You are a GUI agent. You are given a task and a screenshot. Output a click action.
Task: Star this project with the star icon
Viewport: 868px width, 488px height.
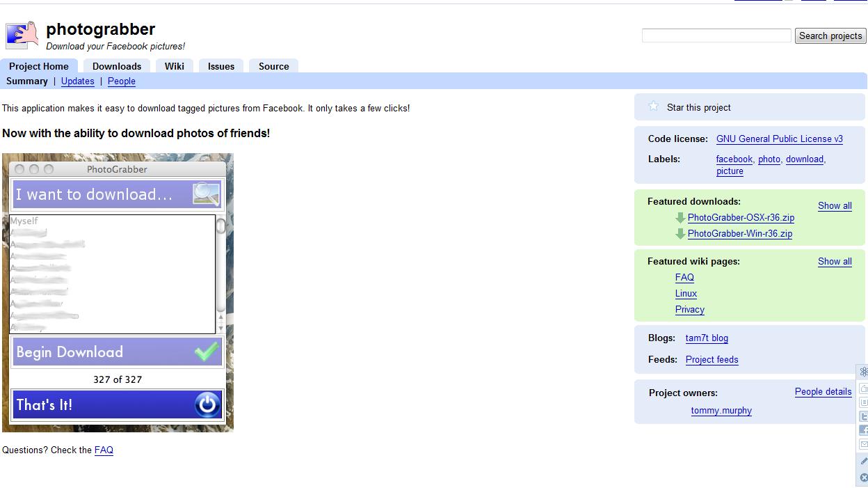653,107
